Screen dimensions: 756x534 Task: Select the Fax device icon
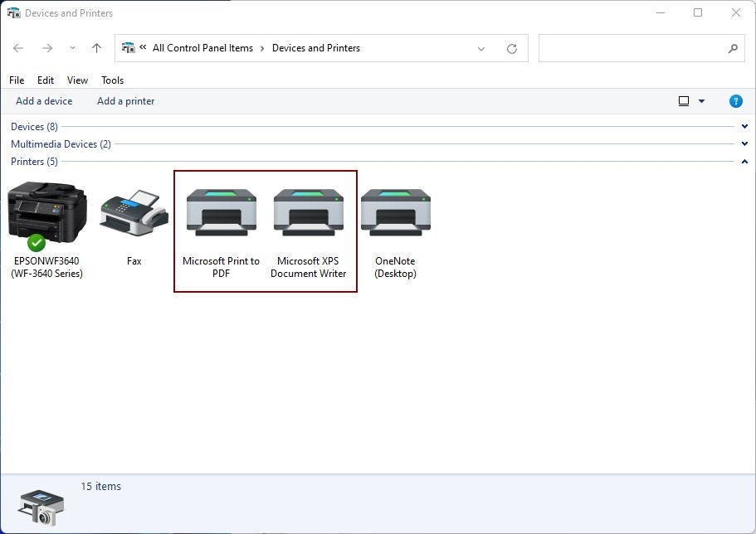134,212
